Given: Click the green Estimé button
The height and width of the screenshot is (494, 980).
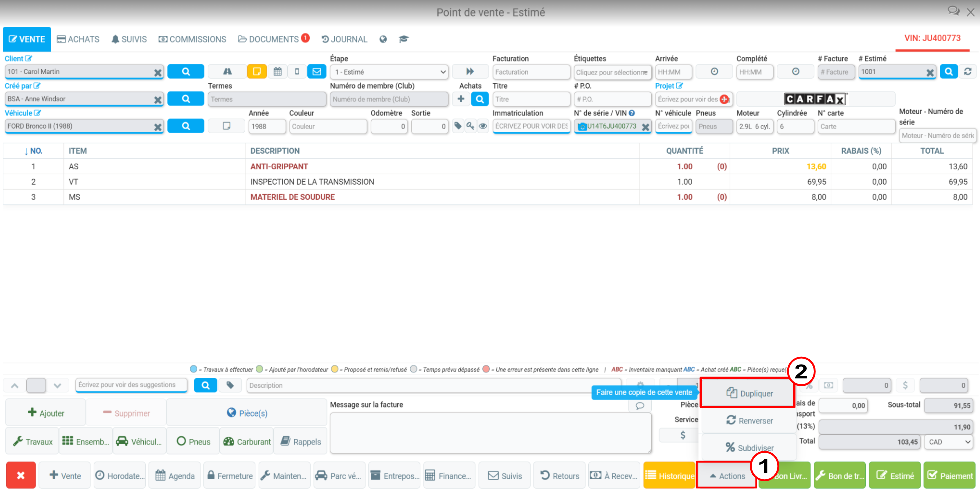Looking at the screenshot, I should point(895,476).
